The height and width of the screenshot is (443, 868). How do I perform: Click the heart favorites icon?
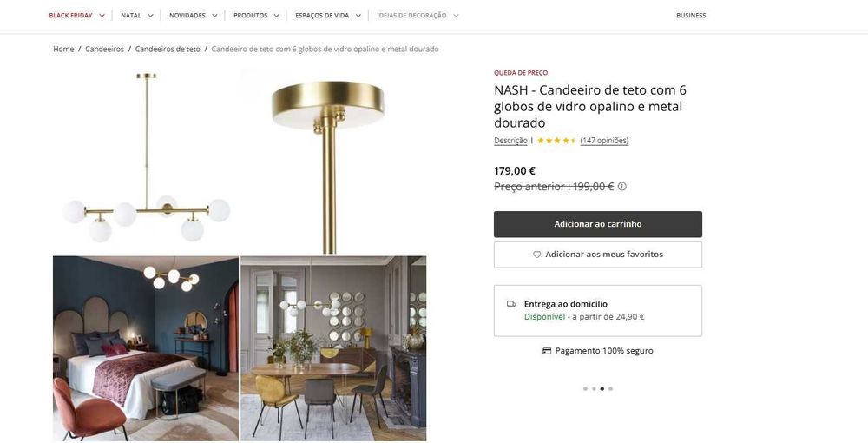pyautogui.click(x=536, y=255)
